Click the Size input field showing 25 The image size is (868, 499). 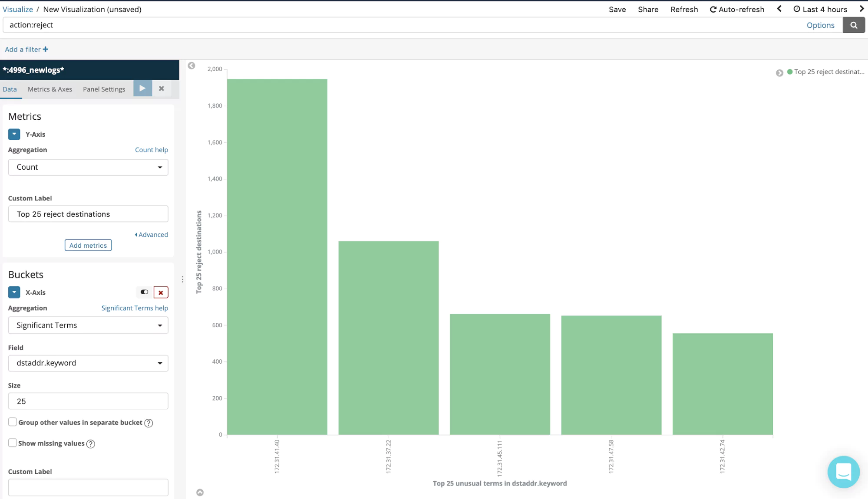[x=88, y=401]
